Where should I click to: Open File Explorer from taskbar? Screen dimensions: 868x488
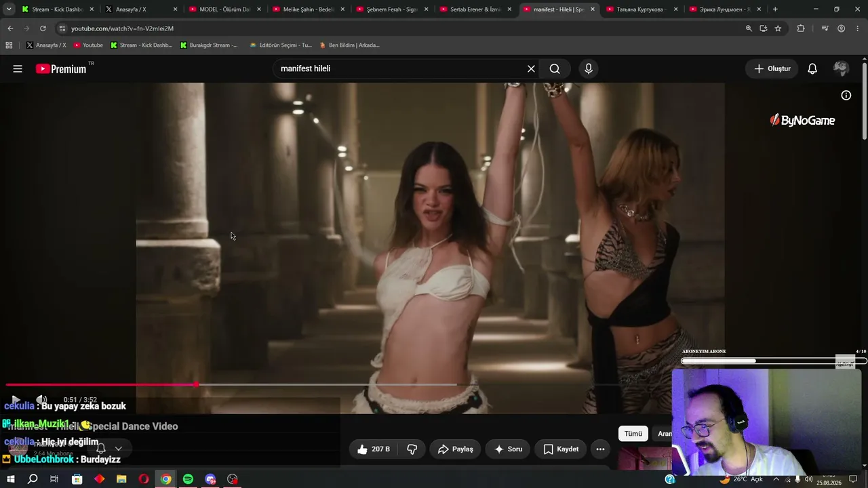[121, 479]
